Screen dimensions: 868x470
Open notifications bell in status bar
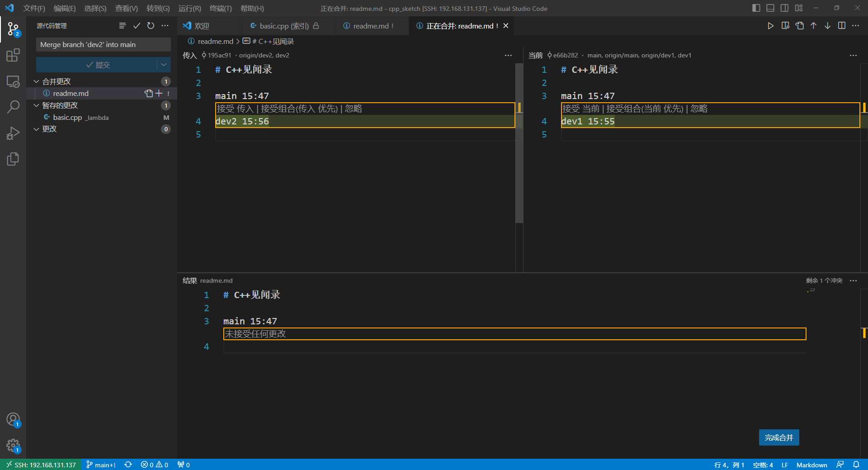click(x=856, y=465)
